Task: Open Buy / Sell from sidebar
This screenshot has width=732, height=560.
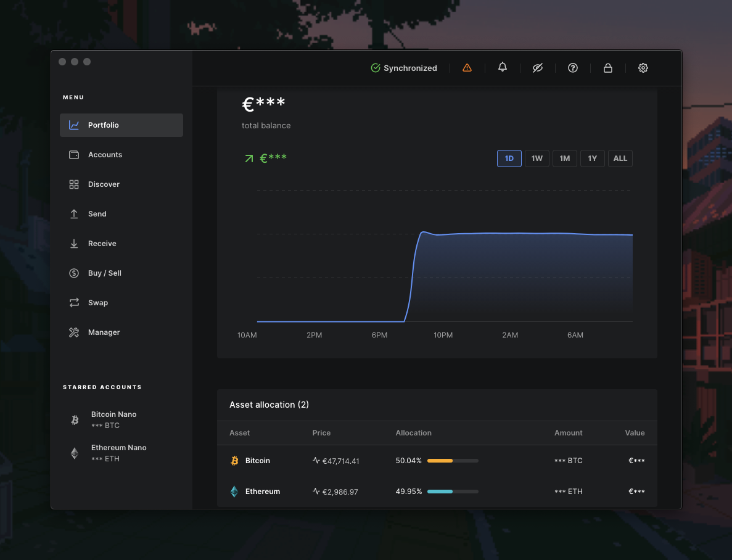Action: click(104, 273)
